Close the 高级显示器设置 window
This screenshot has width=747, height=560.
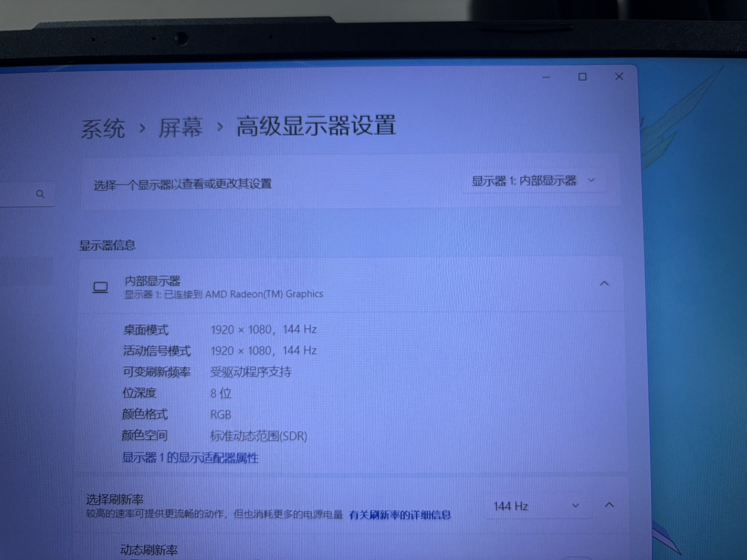coord(619,76)
